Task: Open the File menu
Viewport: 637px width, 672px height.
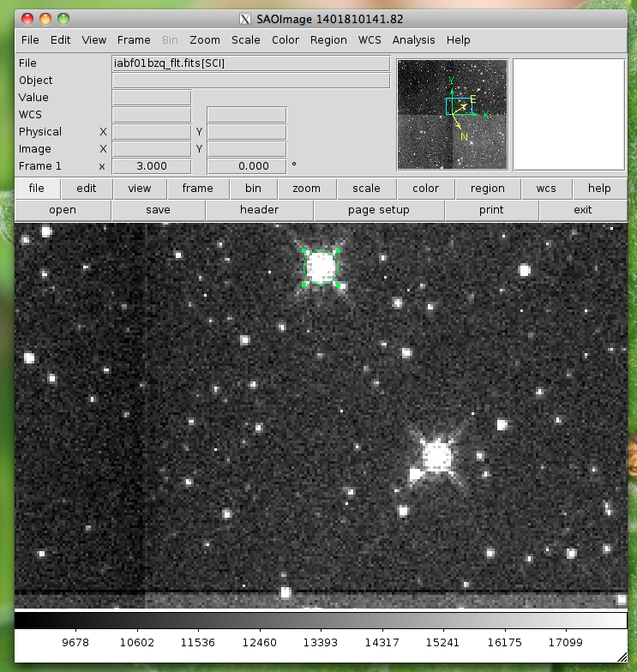Action: coord(30,40)
